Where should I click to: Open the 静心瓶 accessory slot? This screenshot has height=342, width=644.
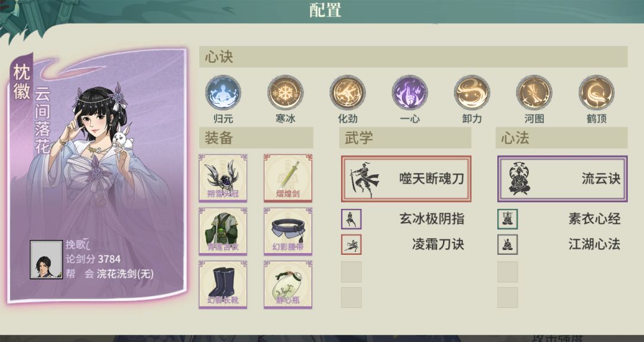pyautogui.click(x=288, y=284)
